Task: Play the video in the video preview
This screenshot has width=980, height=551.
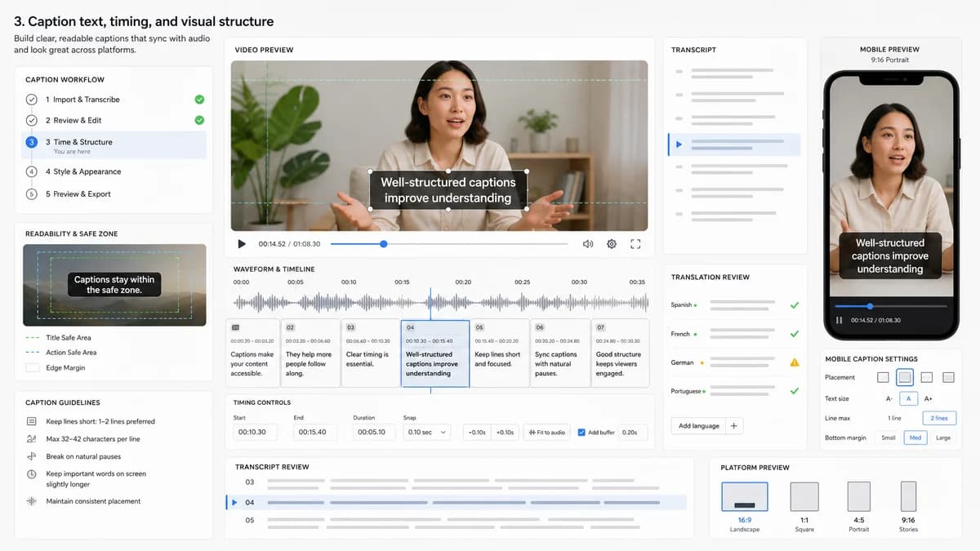Action: (x=242, y=243)
